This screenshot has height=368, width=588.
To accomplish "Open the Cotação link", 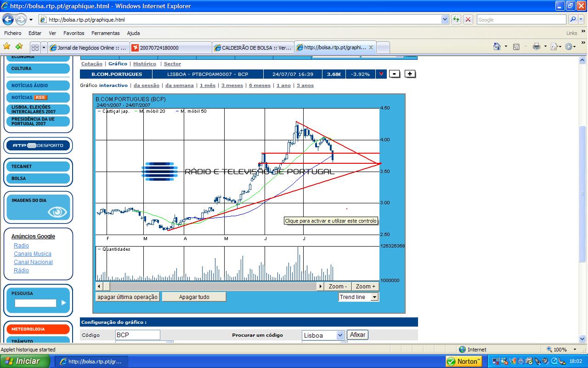I will [92, 64].
